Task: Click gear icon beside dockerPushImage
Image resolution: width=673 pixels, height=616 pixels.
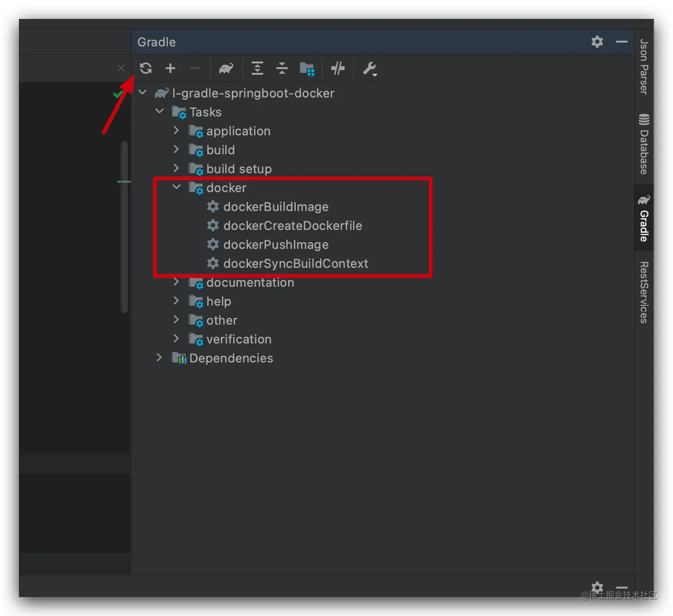Action: coord(213,244)
